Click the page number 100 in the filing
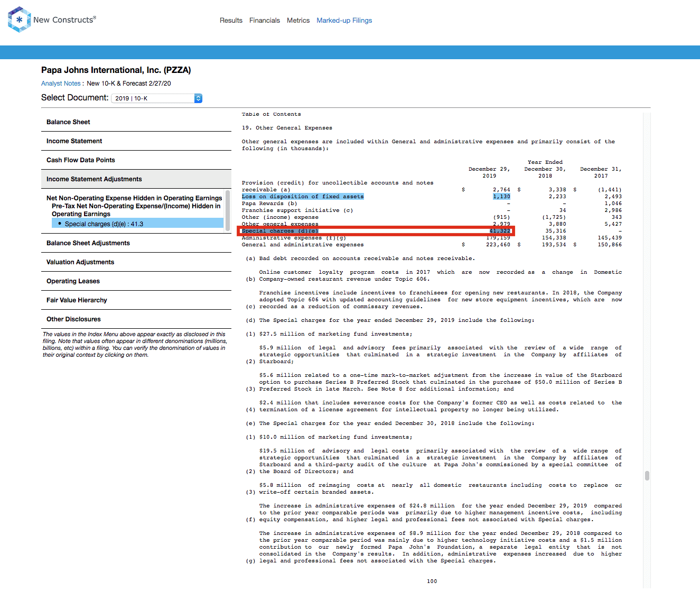The width and height of the screenshot is (700, 592). 432,581
